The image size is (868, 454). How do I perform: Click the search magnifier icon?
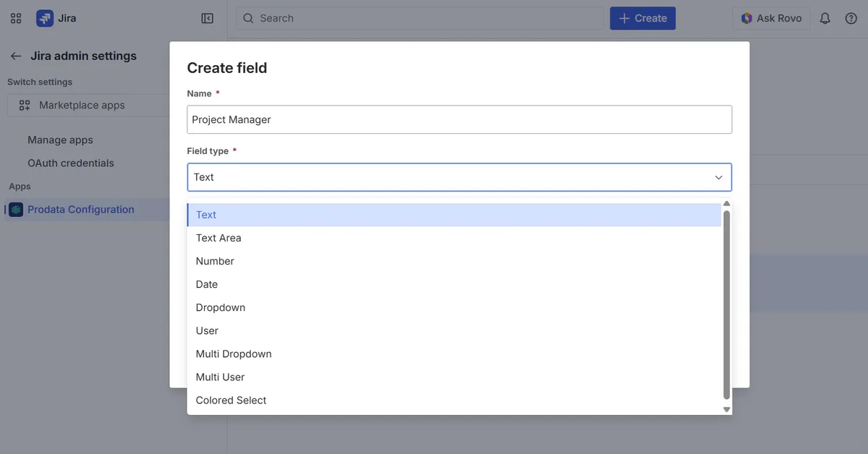[249, 18]
